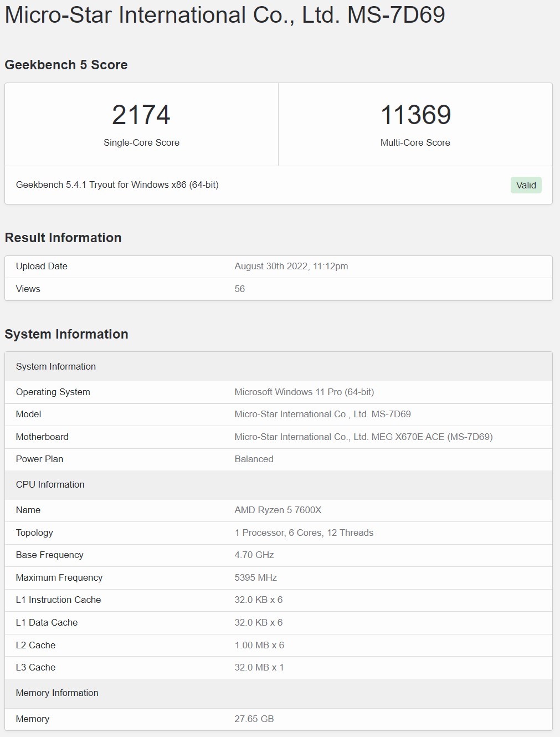
Task: Select the L1 Instruction Cache 32.0 KB x 6 value
Action: click(x=259, y=600)
